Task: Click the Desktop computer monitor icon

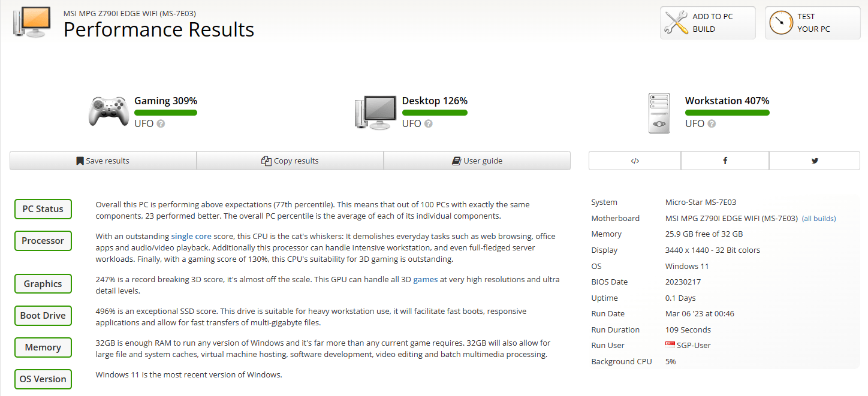Action: pos(375,112)
